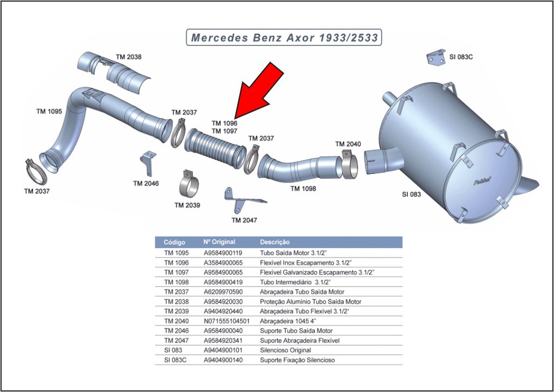Viewport: 554px width, 392px height.
Task: Click description Proteção Alumínio Tubo Saída Motor
Action: (311, 302)
